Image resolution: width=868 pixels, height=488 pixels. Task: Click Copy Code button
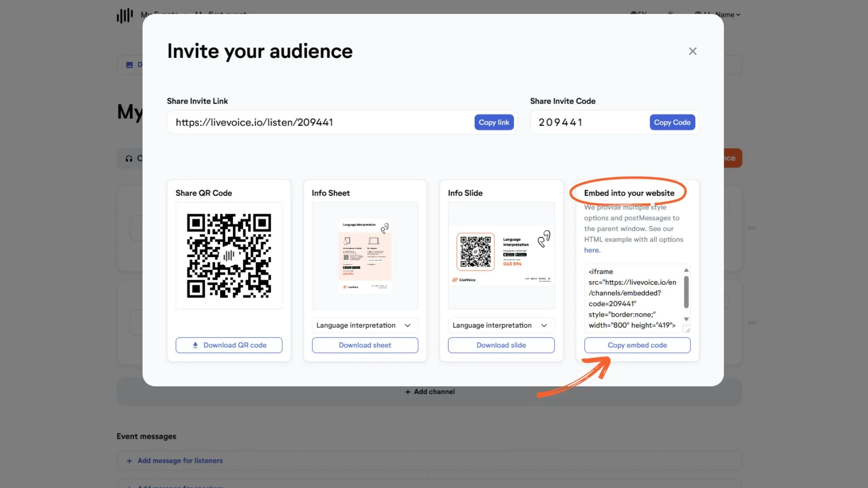point(672,122)
